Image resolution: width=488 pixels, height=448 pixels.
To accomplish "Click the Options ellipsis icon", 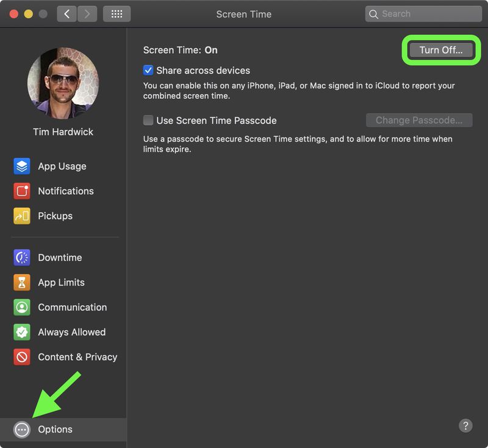I will tap(21, 429).
